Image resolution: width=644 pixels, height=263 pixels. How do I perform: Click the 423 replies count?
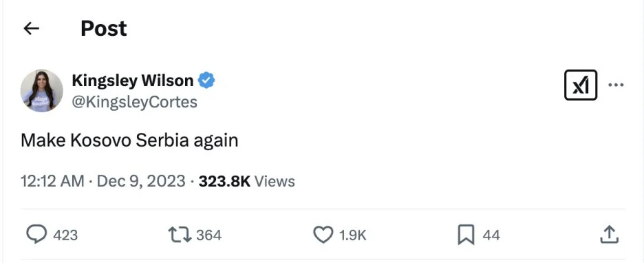pos(65,235)
